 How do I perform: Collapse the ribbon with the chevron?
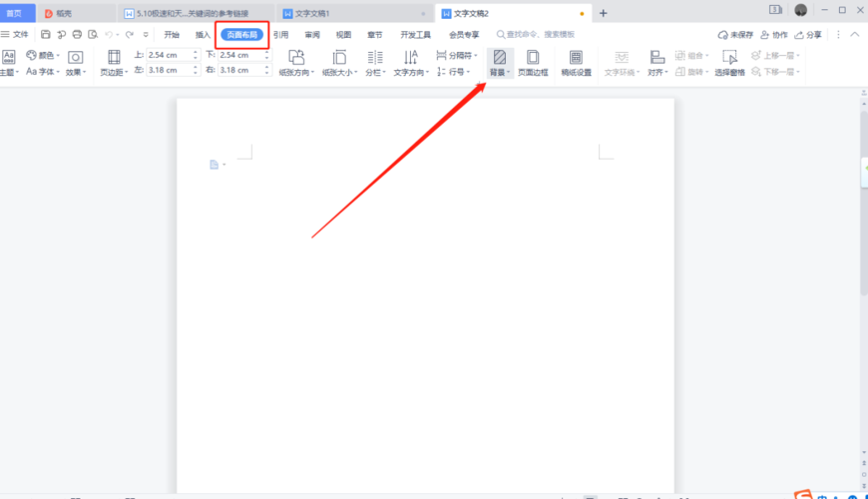[855, 34]
